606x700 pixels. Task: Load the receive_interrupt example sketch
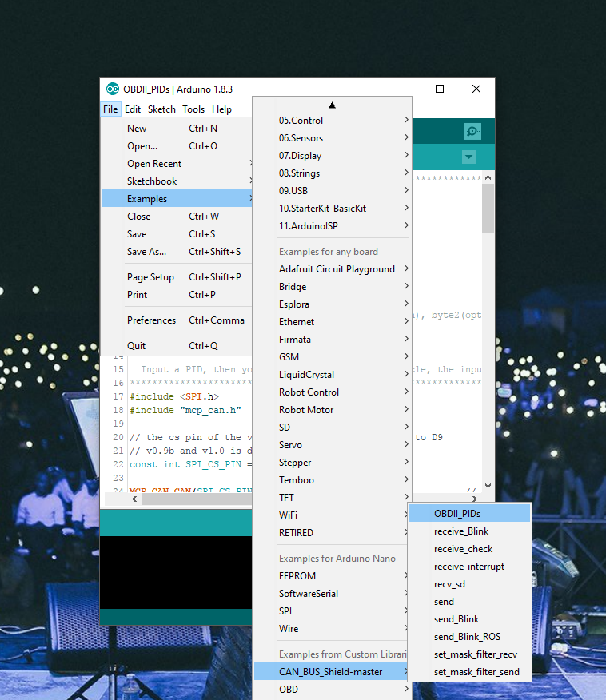point(470,567)
